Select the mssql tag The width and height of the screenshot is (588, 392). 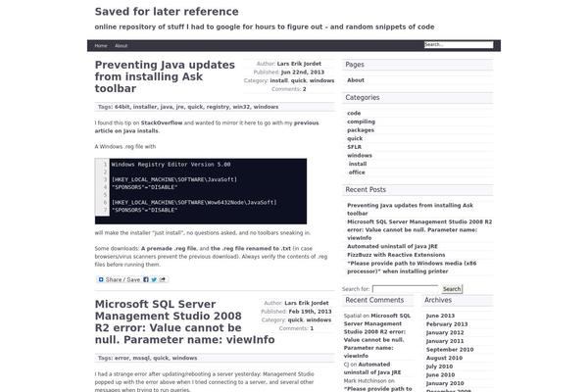coord(141,359)
